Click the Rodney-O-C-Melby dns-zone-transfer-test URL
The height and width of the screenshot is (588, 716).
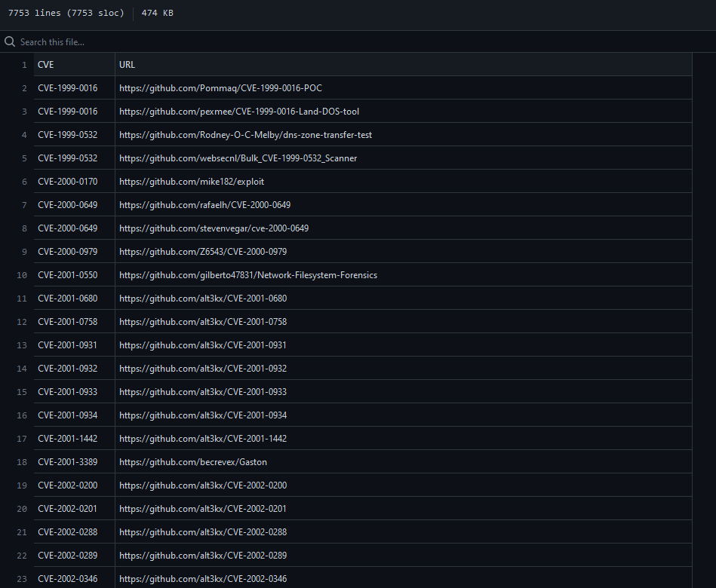[245, 135]
